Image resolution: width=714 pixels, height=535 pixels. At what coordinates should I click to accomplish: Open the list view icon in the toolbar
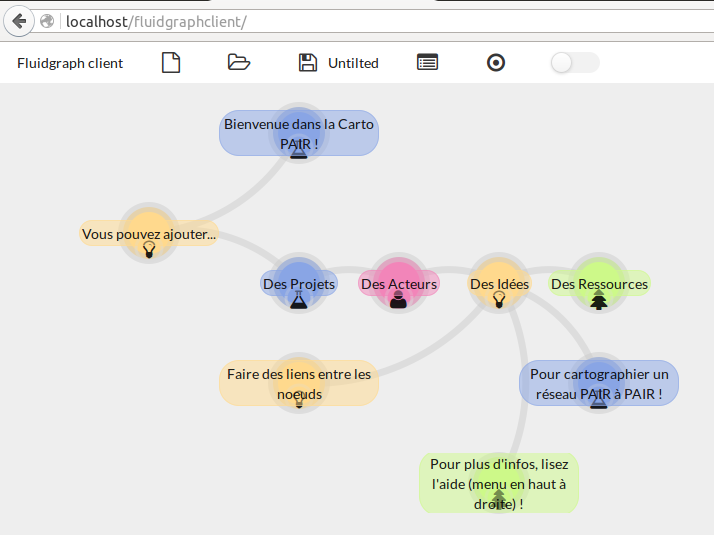428,62
